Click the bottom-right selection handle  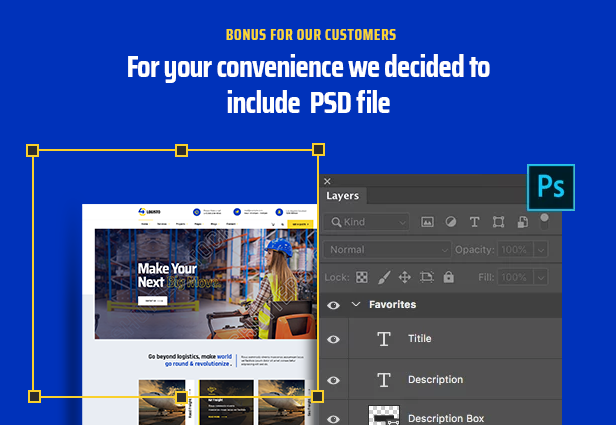coord(317,396)
